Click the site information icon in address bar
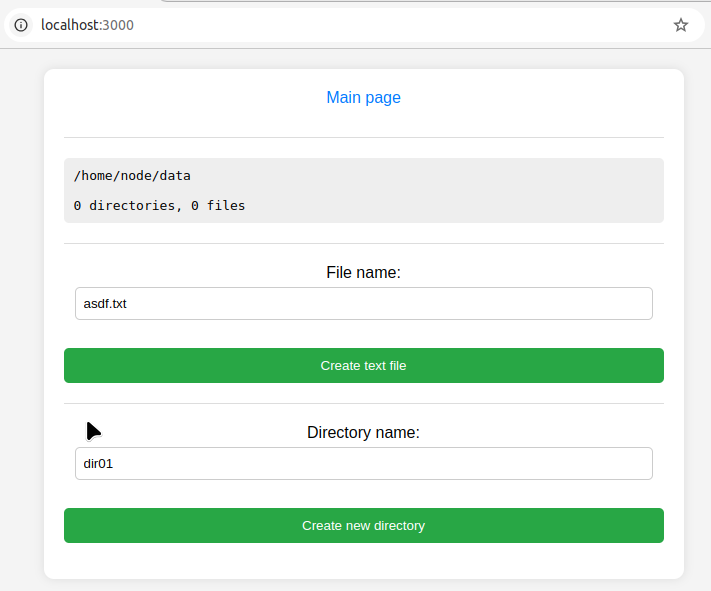 [21, 25]
